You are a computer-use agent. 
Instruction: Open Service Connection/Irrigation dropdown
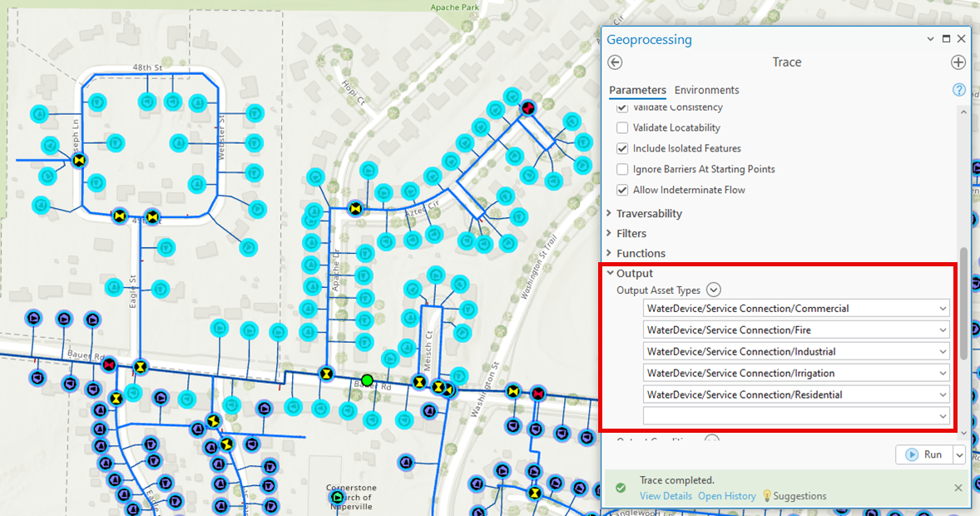click(x=943, y=374)
